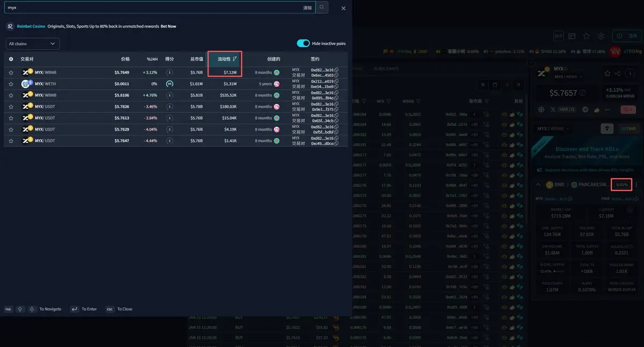Viewport: 644px width, 347px height.
Task: Copy pair address 0x895...f84a
Action: (336, 98)
